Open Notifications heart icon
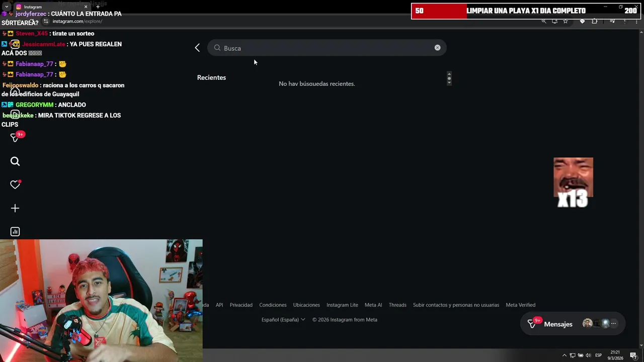 [x=15, y=185]
